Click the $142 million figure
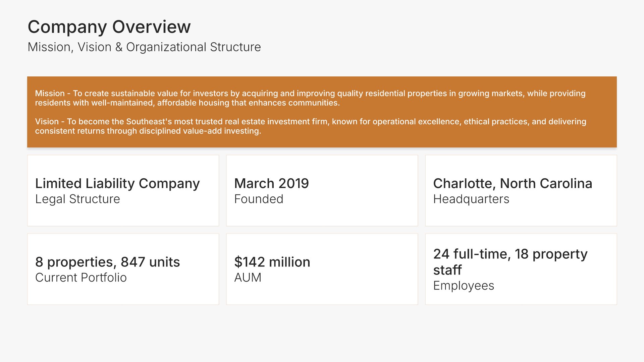 [x=272, y=262]
